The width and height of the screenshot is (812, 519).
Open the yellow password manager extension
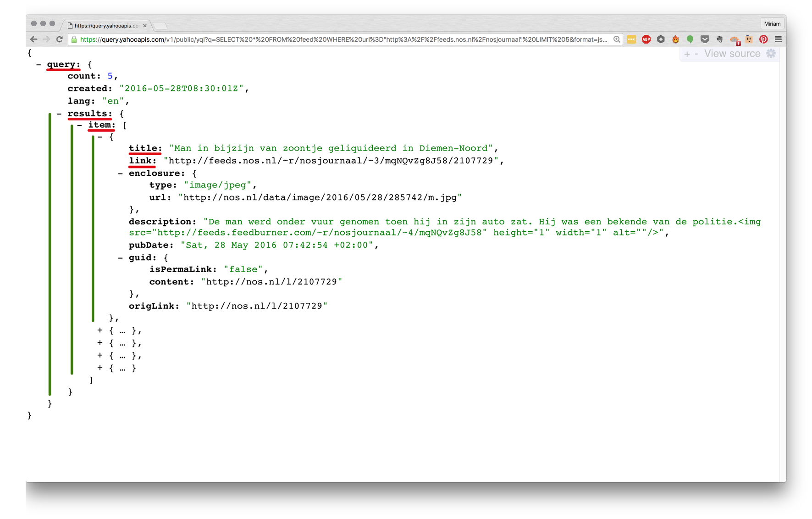[x=631, y=39]
